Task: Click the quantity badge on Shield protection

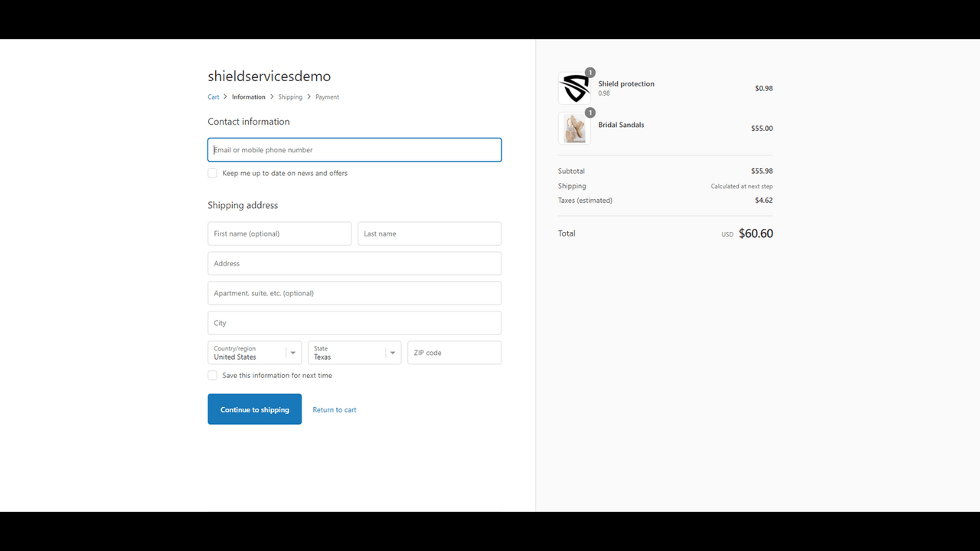Action: 590,72
